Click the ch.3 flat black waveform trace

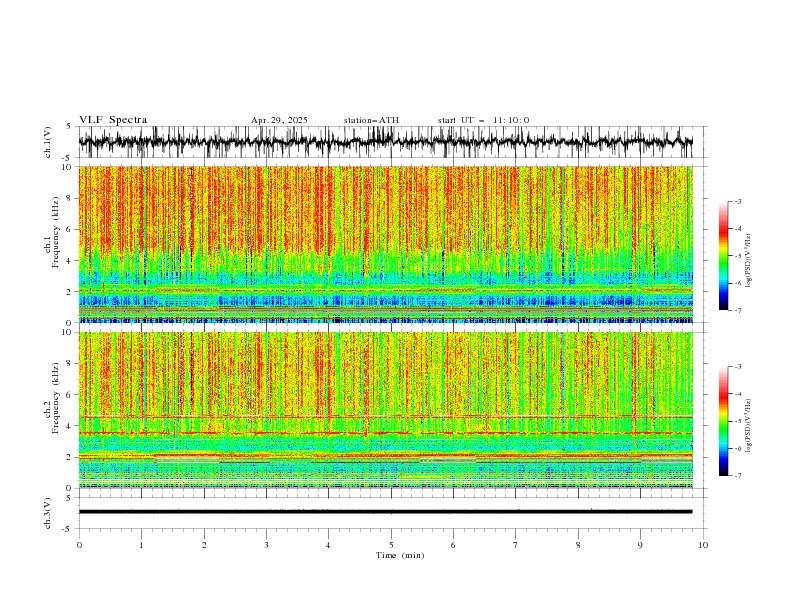(385, 512)
